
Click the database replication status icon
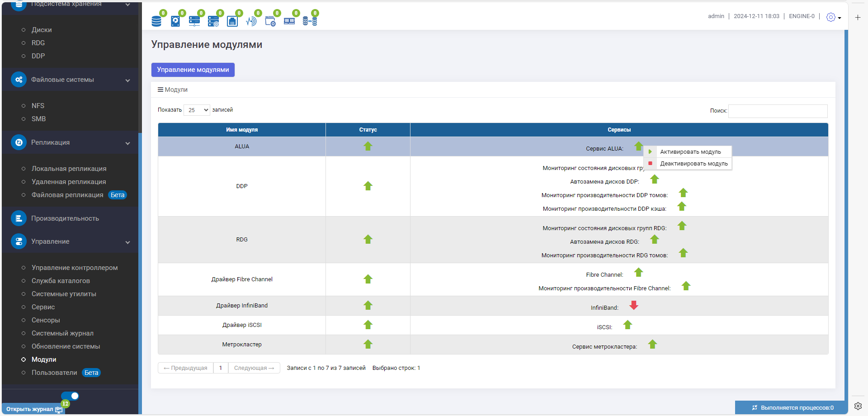tap(310, 21)
